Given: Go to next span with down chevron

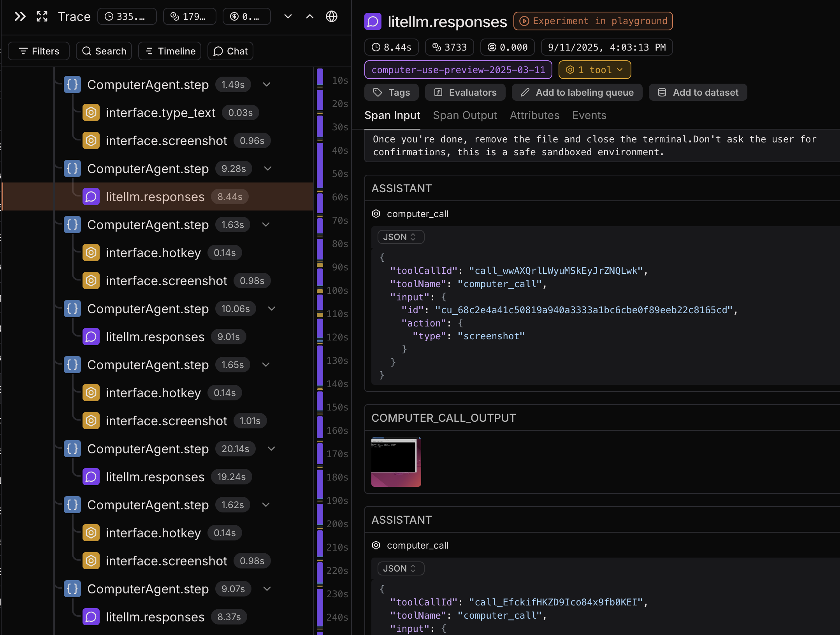Looking at the screenshot, I should (288, 17).
